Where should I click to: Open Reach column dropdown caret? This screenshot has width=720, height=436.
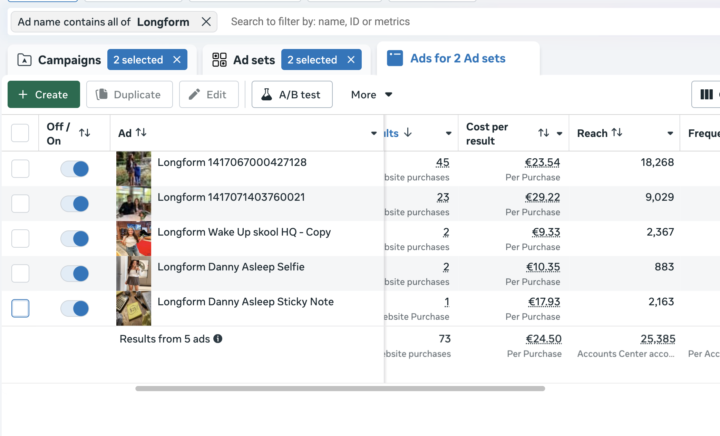tap(670, 133)
